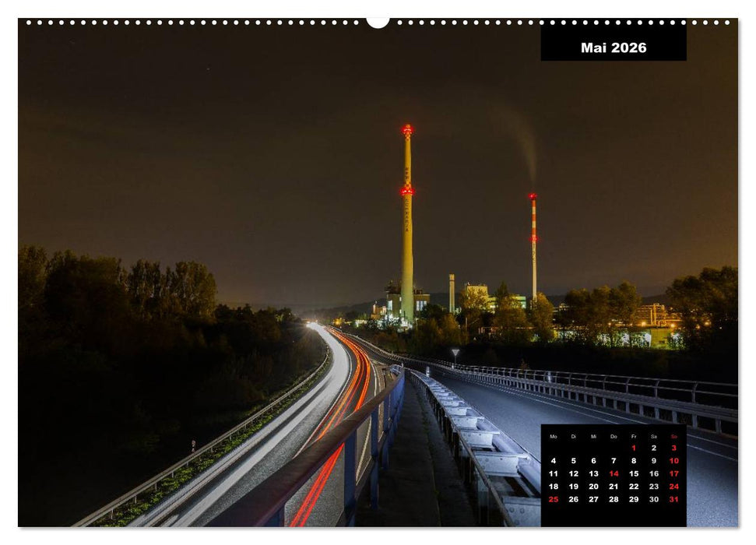The image size is (756, 545).
Task: Click the So weekday column header
Action: 674,436
